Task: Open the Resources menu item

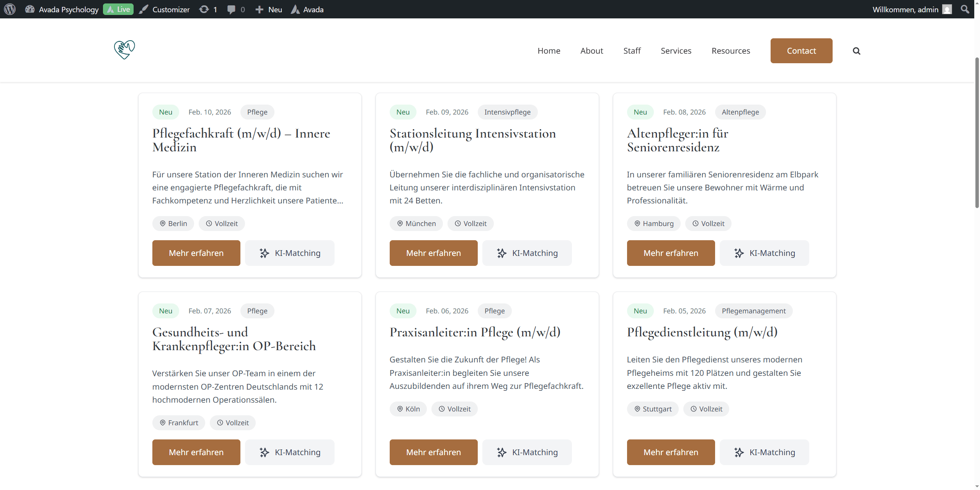Action: 730,51
